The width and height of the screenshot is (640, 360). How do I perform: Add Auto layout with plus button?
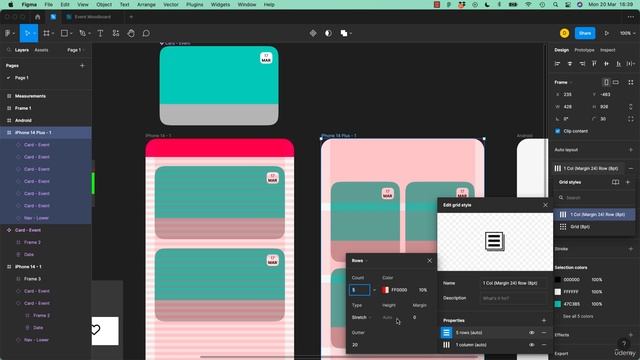pyautogui.click(x=631, y=150)
